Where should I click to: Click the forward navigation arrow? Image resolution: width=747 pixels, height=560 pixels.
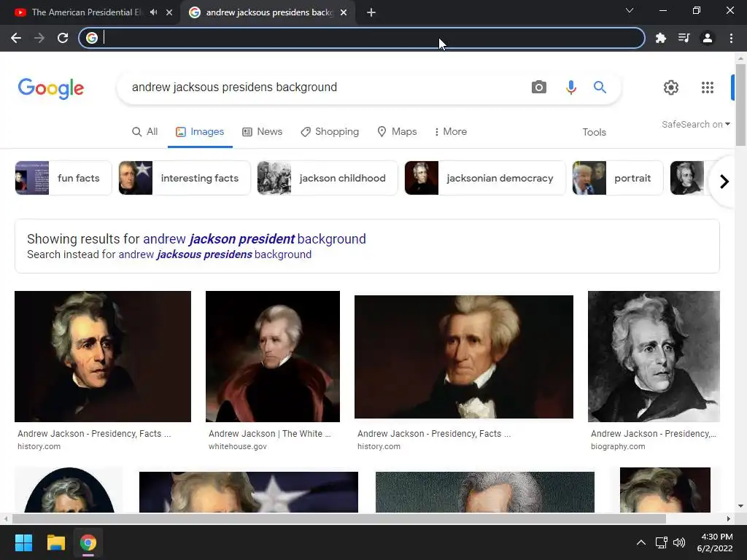(39, 38)
